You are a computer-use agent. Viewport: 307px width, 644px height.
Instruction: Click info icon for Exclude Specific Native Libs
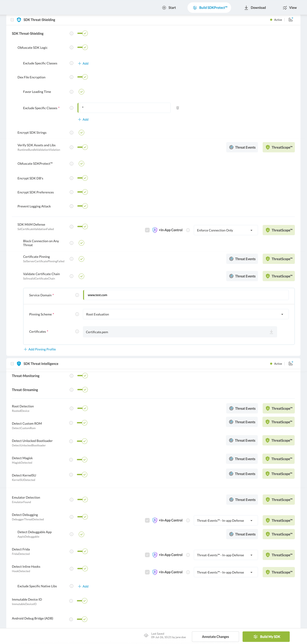tap(71, 586)
